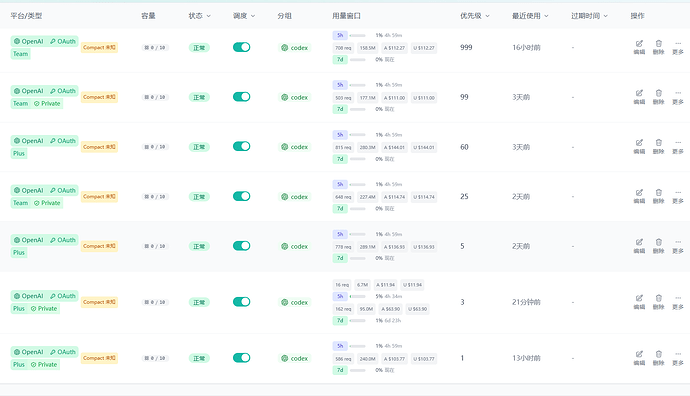The image size is (690, 396).
Task: Click the 平台/类型 column header
Action: tap(26, 16)
